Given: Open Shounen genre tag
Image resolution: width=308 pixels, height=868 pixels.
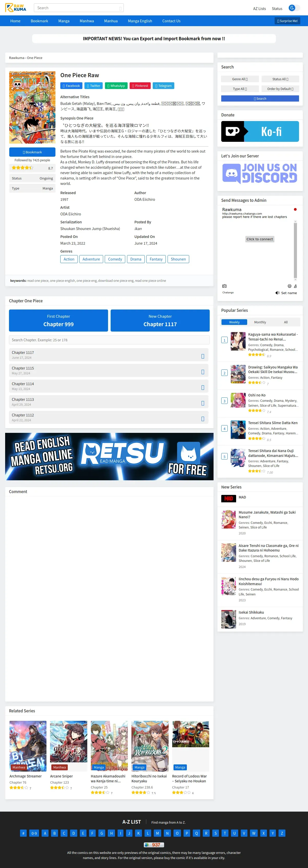Looking at the screenshot, I should coord(178,259).
